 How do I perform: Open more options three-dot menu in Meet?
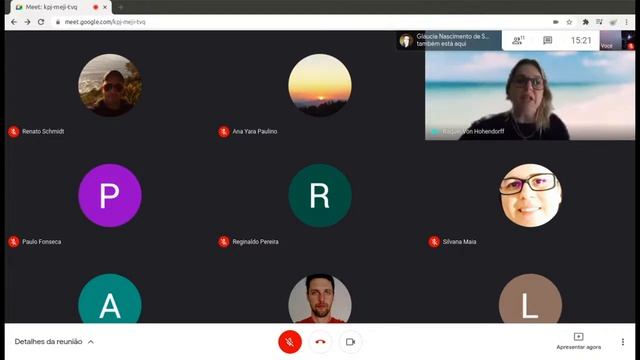pyautogui.click(x=622, y=342)
